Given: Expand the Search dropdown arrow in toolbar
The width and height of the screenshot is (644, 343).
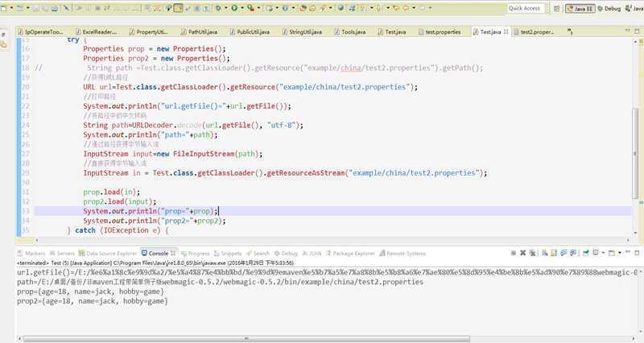Looking at the screenshot, I should click(x=331, y=8).
